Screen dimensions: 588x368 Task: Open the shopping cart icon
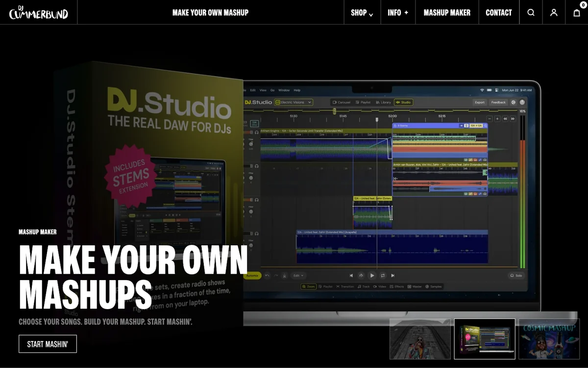point(577,13)
